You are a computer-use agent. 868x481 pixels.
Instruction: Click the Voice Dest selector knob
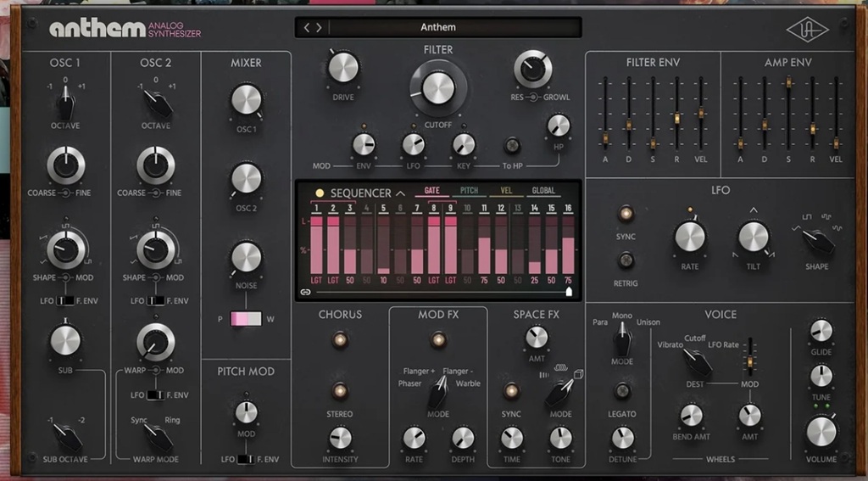click(x=697, y=362)
